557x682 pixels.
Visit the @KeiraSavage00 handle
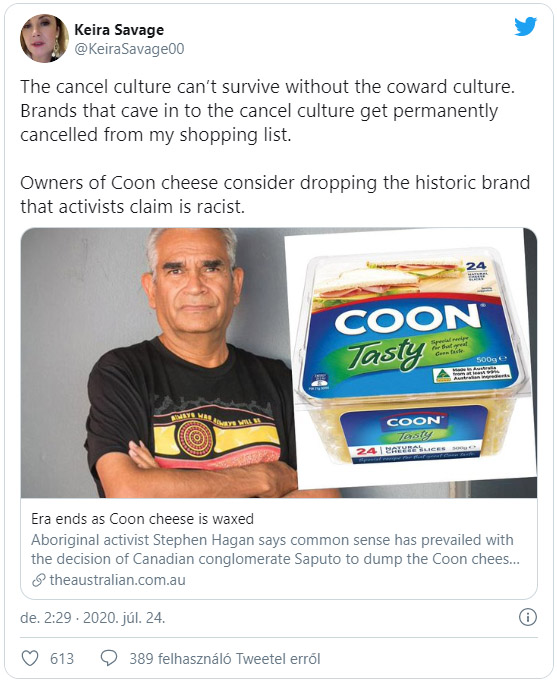129,49
